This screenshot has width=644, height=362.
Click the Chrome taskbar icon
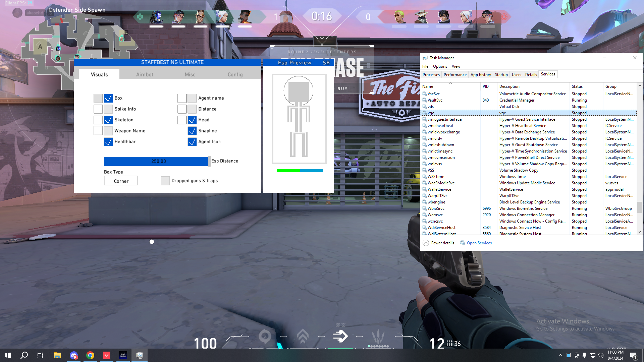(x=90, y=355)
